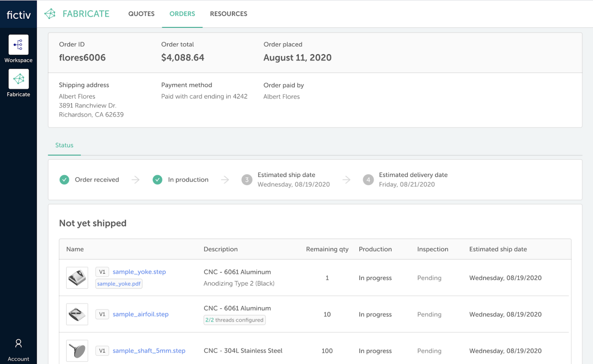Select step 4 circle for Estimated delivery date

tap(368, 180)
